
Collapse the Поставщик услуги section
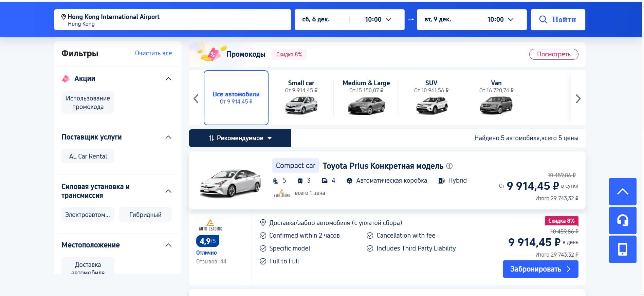coord(168,137)
